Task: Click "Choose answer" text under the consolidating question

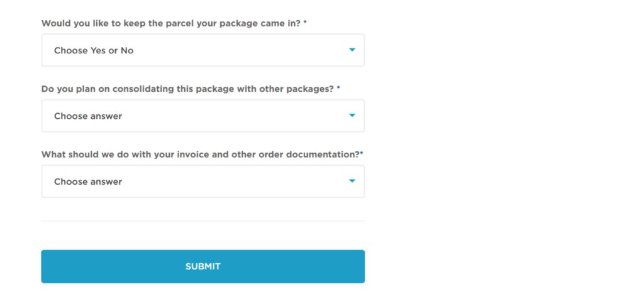Action: 88,116
